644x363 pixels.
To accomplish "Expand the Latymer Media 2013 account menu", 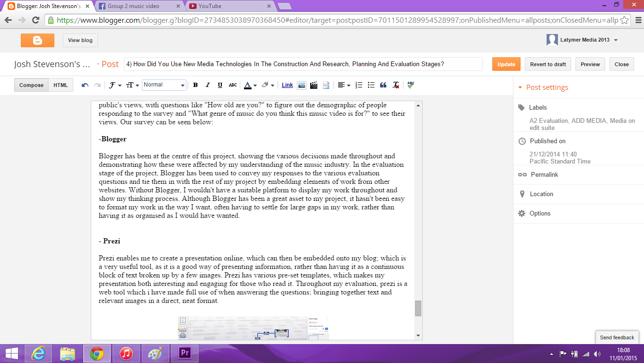I will point(616,40).
